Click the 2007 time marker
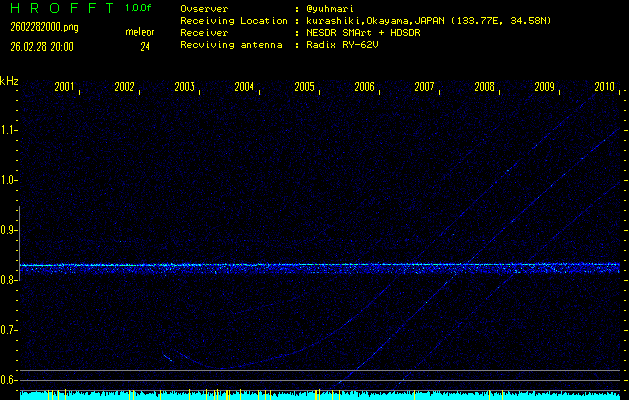 pyautogui.click(x=424, y=87)
